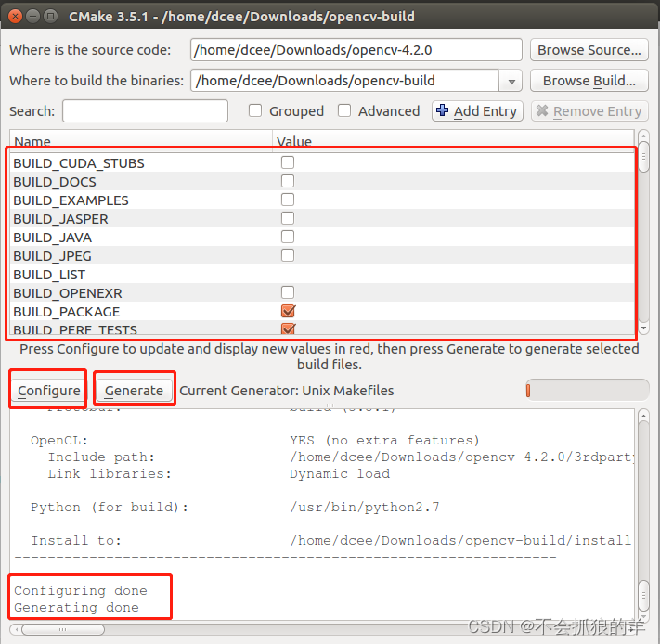Click the Remove Entry button

[589, 111]
